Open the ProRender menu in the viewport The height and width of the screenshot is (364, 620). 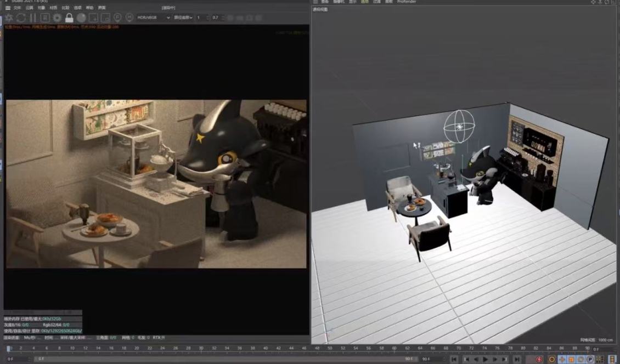tap(407, 2)
